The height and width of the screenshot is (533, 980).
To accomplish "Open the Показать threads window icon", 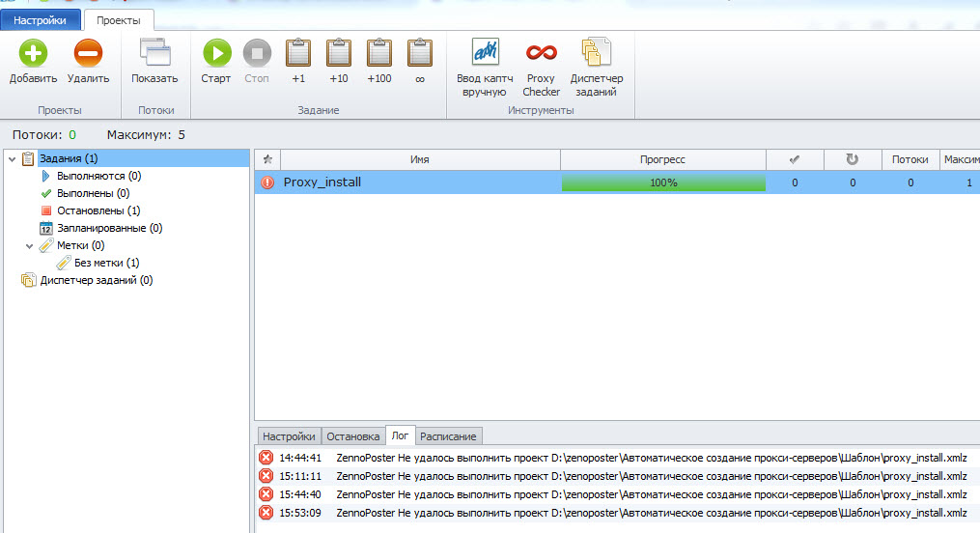I will (155, 52).
